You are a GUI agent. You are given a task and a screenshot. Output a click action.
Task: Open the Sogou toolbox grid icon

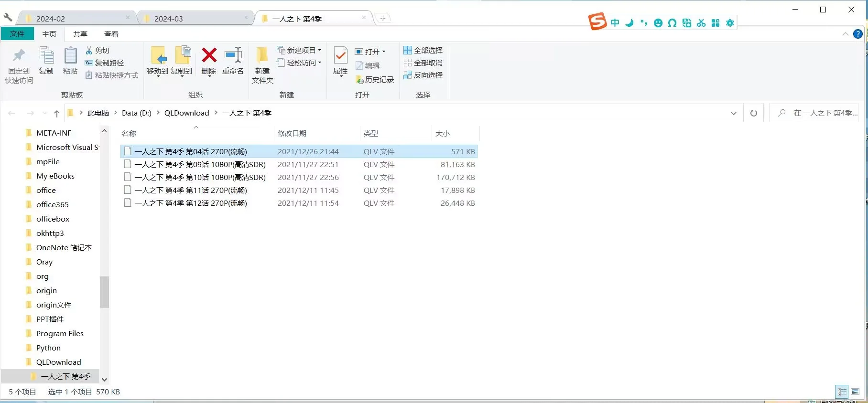pyautogui.click(x=716, y=22)
